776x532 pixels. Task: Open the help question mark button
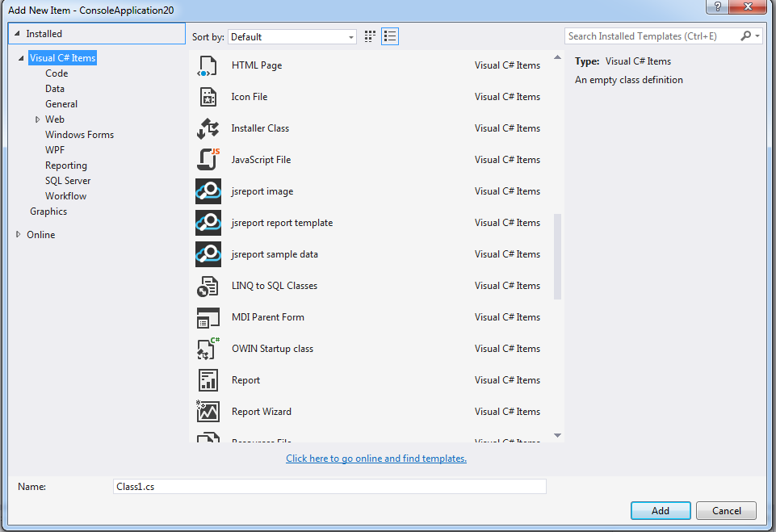coord(718,6)
